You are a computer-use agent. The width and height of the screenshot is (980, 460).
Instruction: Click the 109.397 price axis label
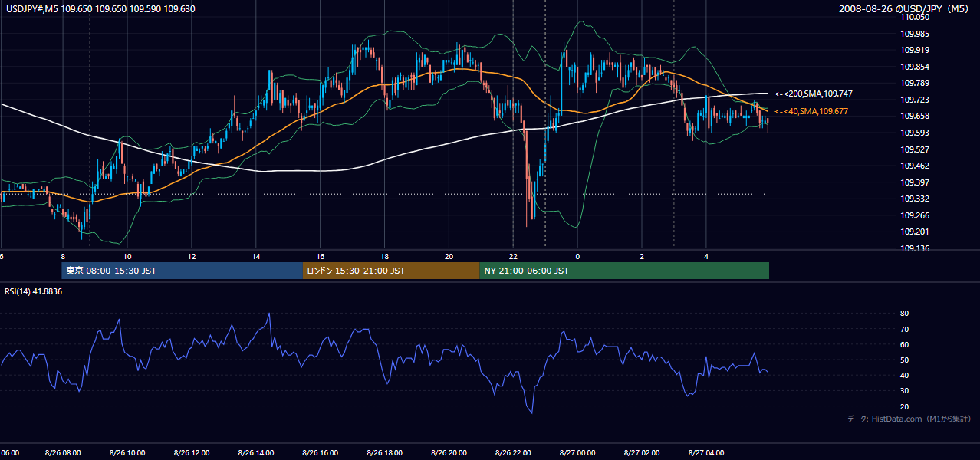click(x=915, y=182)
